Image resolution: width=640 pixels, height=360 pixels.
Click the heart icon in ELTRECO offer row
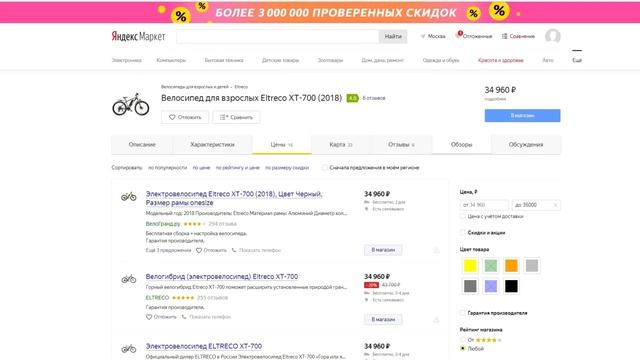click(149, 317)
